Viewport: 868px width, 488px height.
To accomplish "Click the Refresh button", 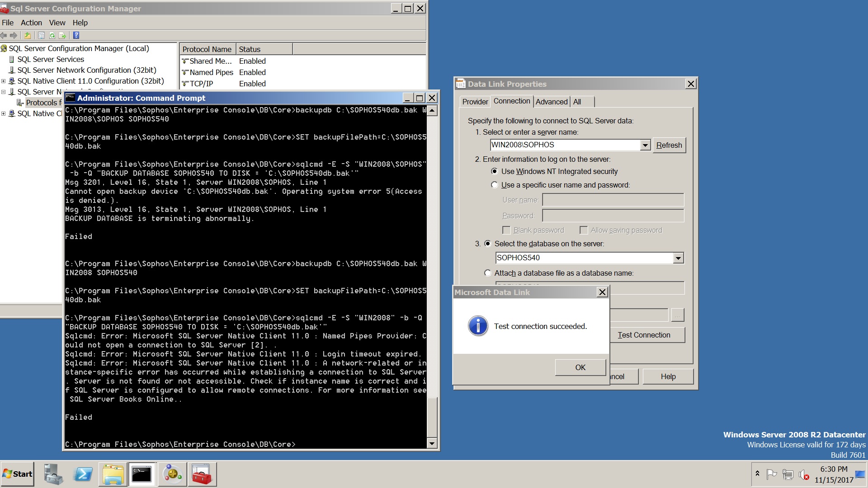I will point(669,145).
